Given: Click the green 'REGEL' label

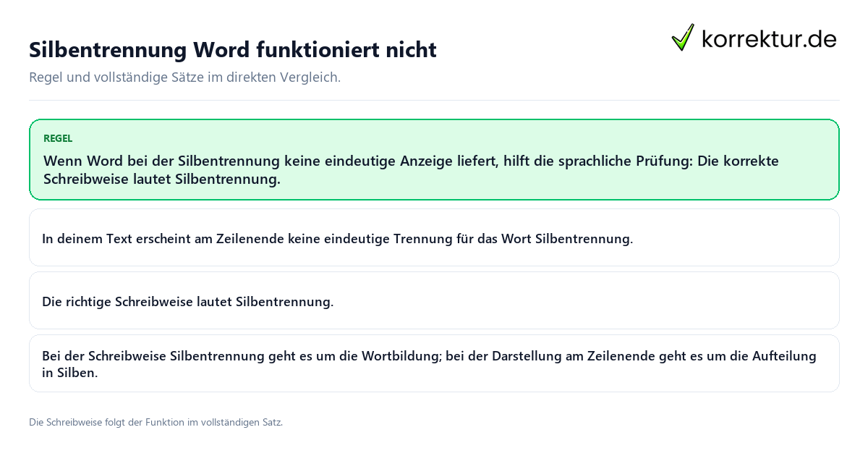Looking at the screenshot, I should [x=58, y=138].
